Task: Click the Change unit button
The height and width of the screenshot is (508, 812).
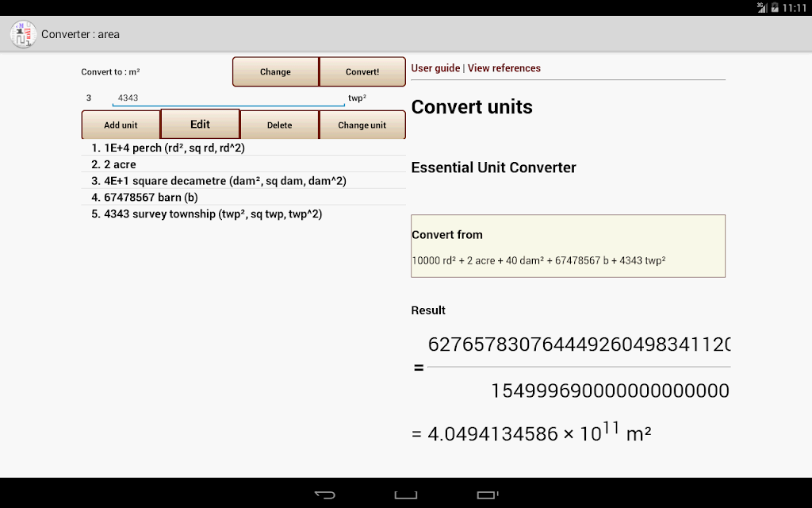Action: (362, 125)
